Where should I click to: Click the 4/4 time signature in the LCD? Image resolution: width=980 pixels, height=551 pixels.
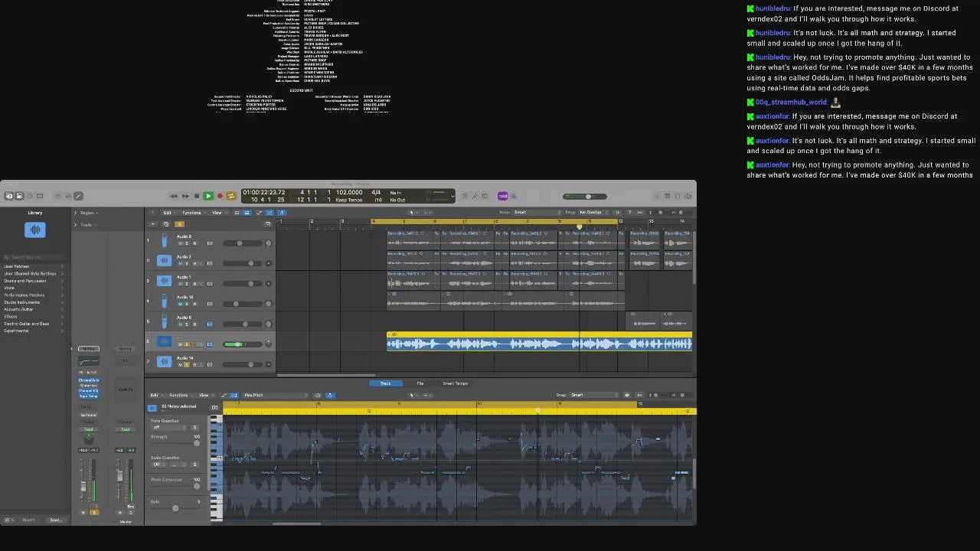376,193
